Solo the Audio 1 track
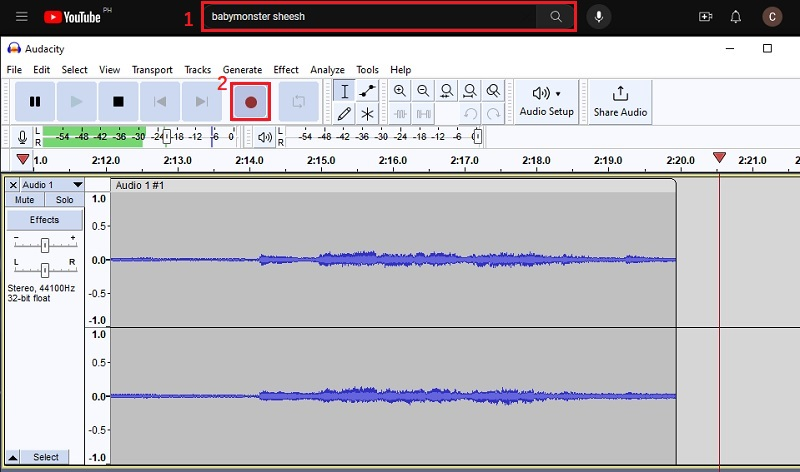 (64, 200)
